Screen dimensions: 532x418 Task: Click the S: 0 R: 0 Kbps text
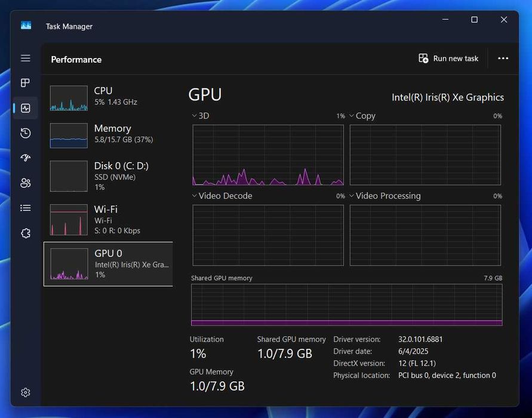tap(117, 230)
